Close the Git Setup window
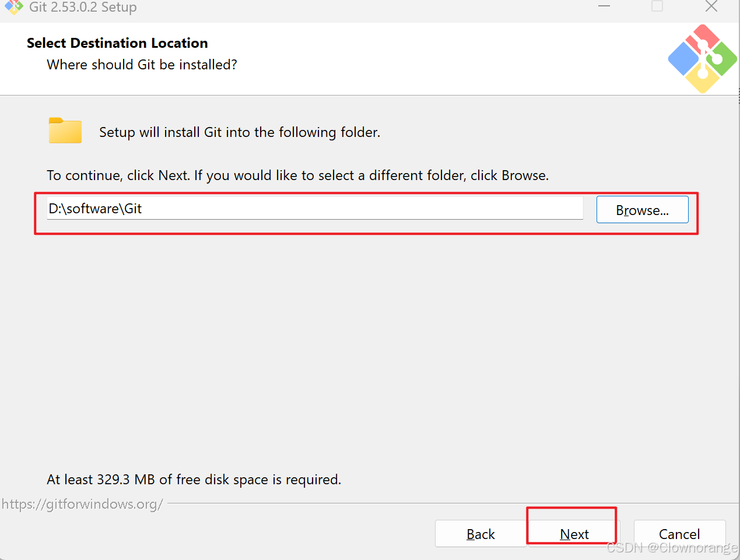The image size is (740, 560). coord(711,6)
